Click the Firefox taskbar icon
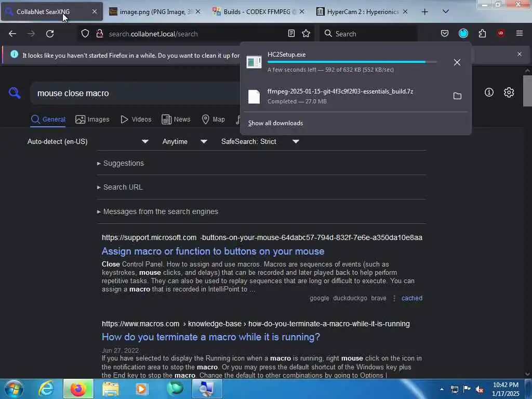Screen dimensions: 532x399 tap(78, 389)
